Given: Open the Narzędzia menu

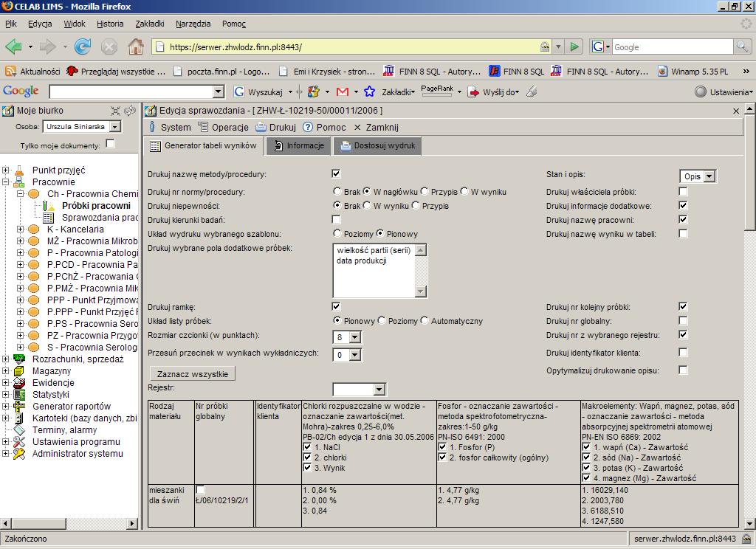Looking at the screenshot, I should (x=193, y=24).
